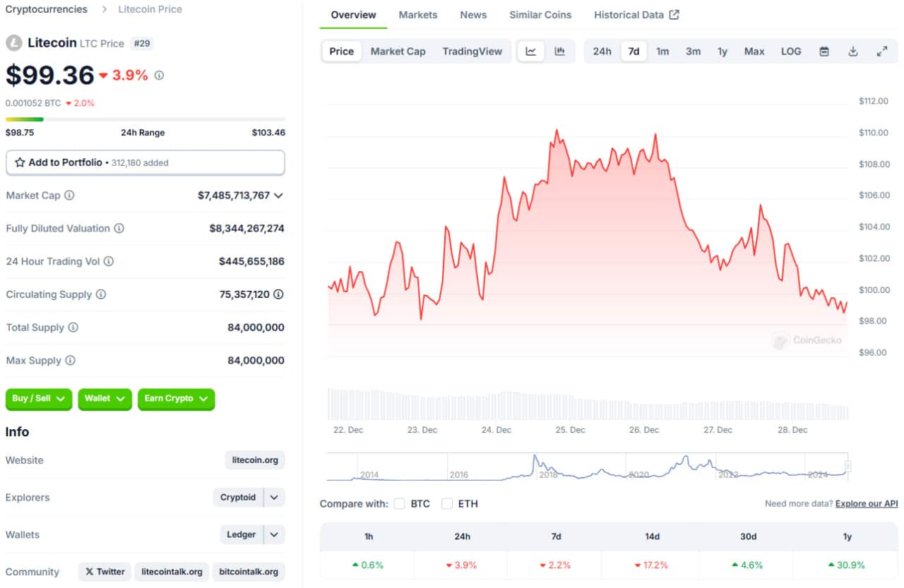Select 7d chart range
This screenshot has height=588, width=904.
(634, 52)
